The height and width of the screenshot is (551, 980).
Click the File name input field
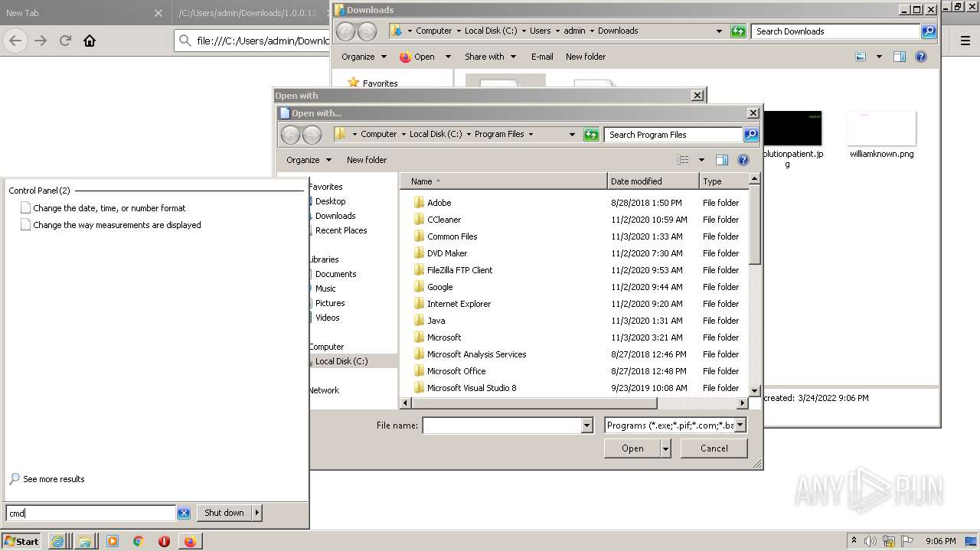tap(502, 425)
